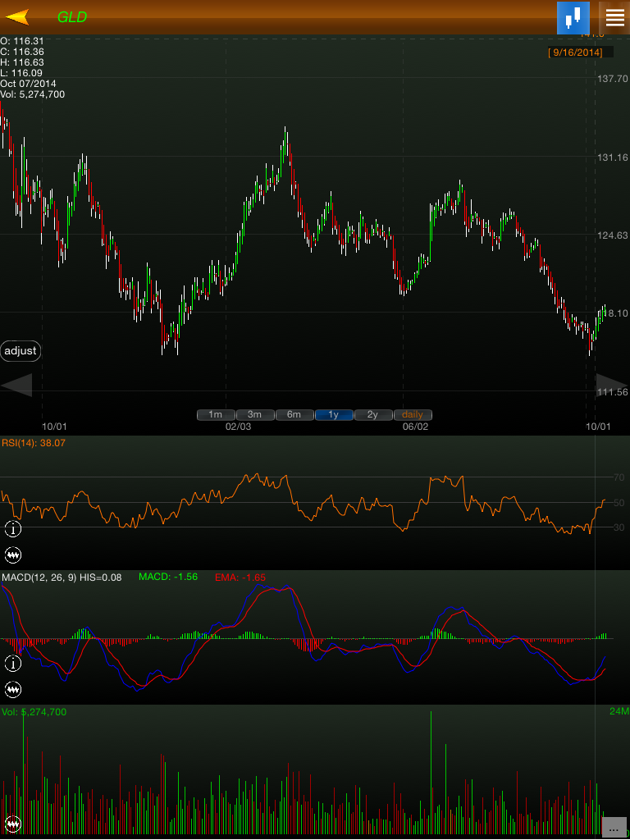Tap the H: 116.63 high price readout

coord(22,62)
